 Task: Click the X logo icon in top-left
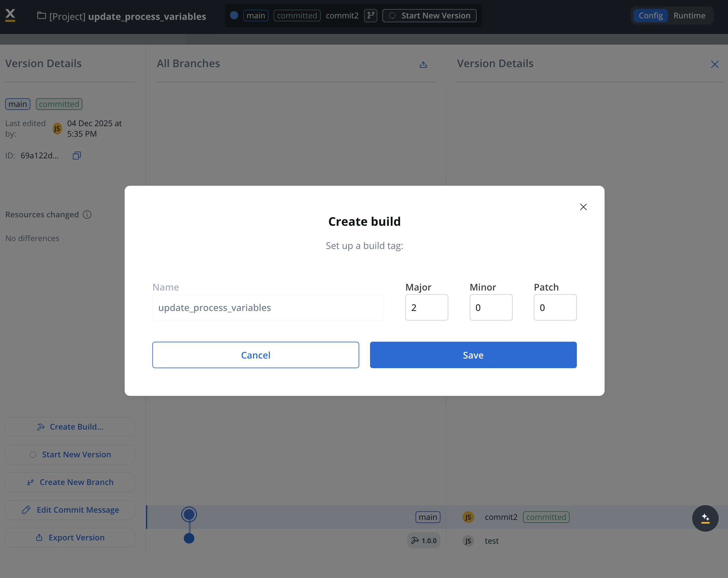click(x=11, y=15)
